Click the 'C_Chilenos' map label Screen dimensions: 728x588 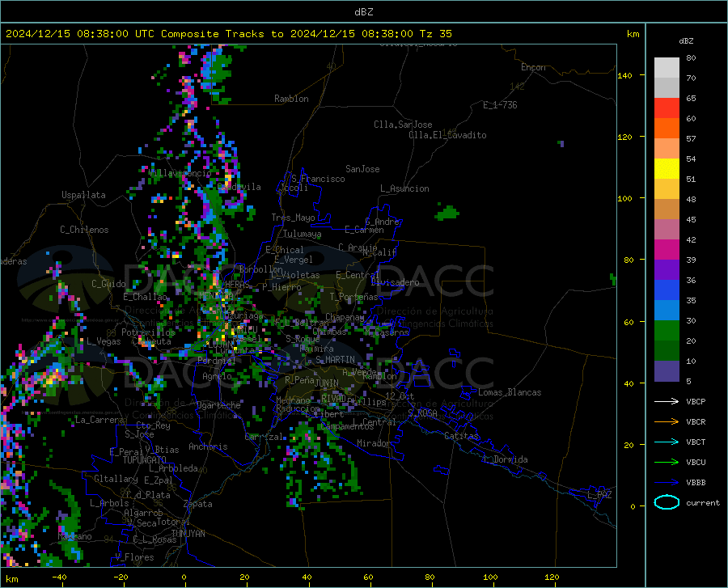coord(84,230)
